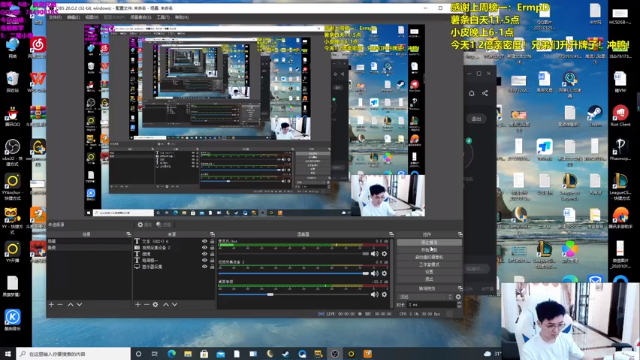Open the 工具(T) menu
This screenshot has width=640, height=360.
pyautogui.click(x=163, y=18)
